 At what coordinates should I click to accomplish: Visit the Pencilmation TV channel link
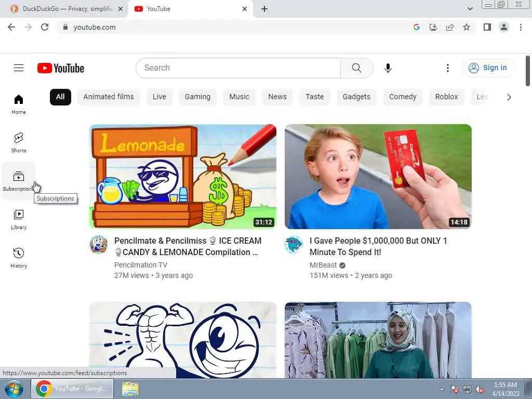[x=140, y=265]
